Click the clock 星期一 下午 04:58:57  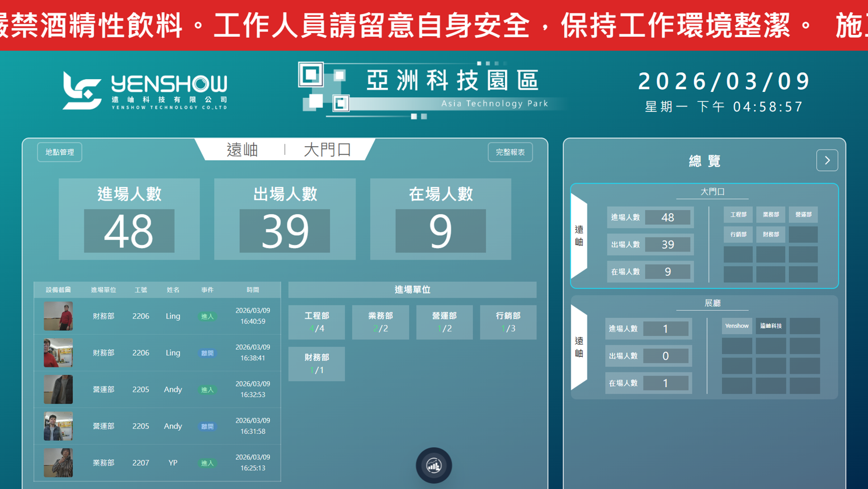tap(724, 107)
